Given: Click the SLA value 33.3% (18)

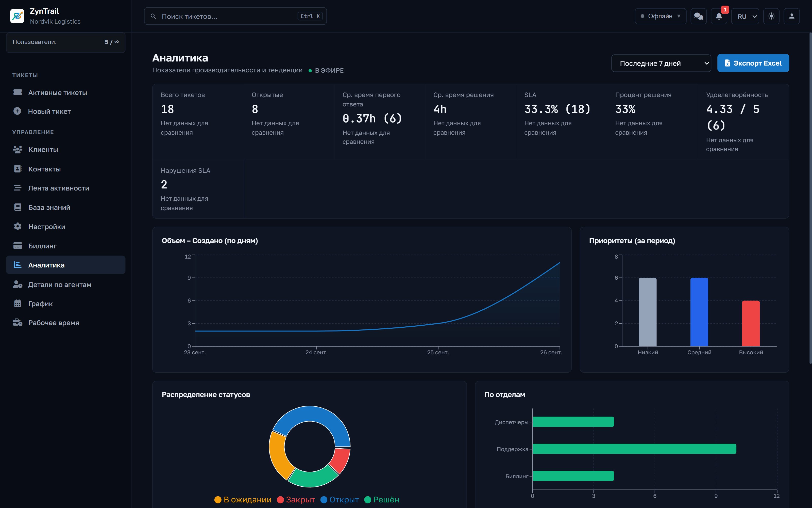Looking at the screenshot, I should tap(557, 109).
